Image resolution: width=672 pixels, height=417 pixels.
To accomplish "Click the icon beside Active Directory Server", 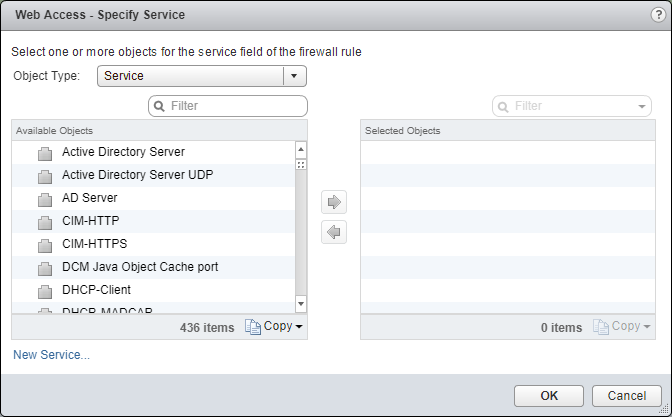I will point(44,153).
